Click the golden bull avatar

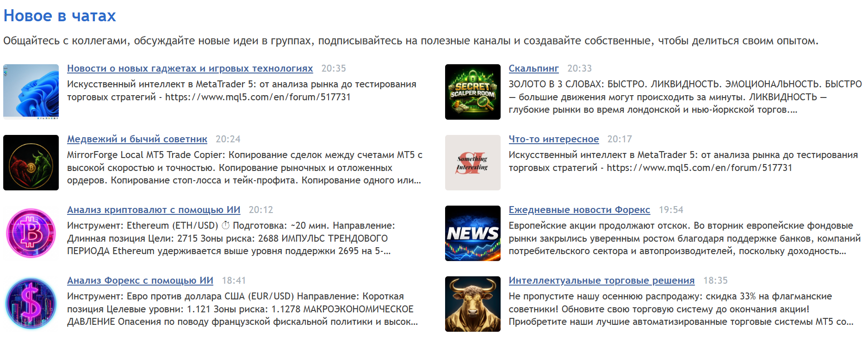click(473, 304)
